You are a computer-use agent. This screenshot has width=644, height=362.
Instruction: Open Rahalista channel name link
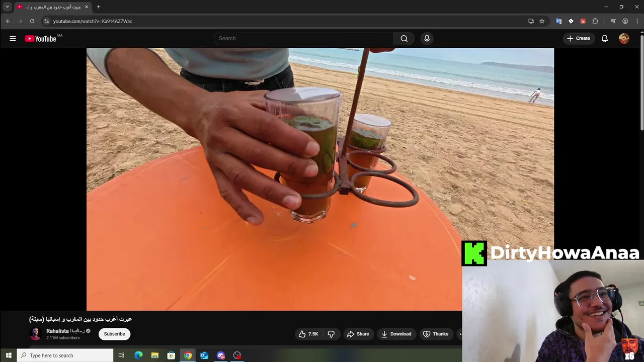click(x=65, y=331)
